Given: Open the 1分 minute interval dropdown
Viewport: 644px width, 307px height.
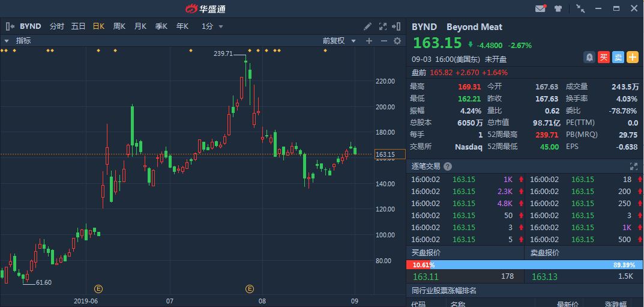Looking at the screenshot, I should pos(212,26).
